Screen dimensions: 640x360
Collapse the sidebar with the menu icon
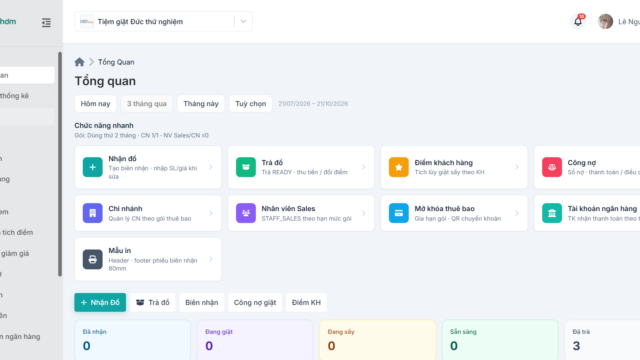[46, 22]
